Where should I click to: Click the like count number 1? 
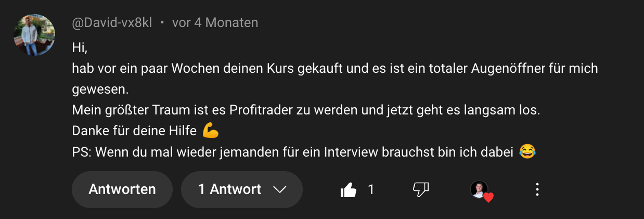371,190
